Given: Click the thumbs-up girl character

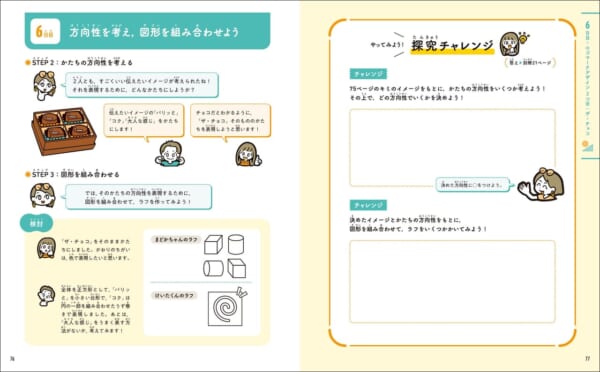Looking at the screenshot, I should (248, 154).
